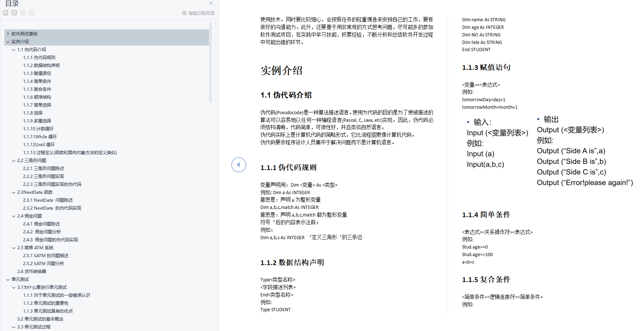Collapse the 2.4 佣金问题 subtree
Screen dimensions: 644x331
click(x=13, y=216)
